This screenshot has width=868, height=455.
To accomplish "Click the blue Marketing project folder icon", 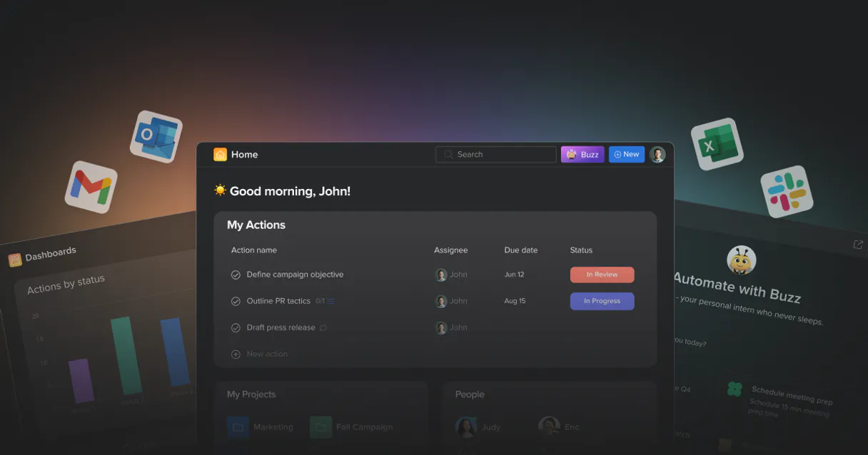I will coord(239,426).
